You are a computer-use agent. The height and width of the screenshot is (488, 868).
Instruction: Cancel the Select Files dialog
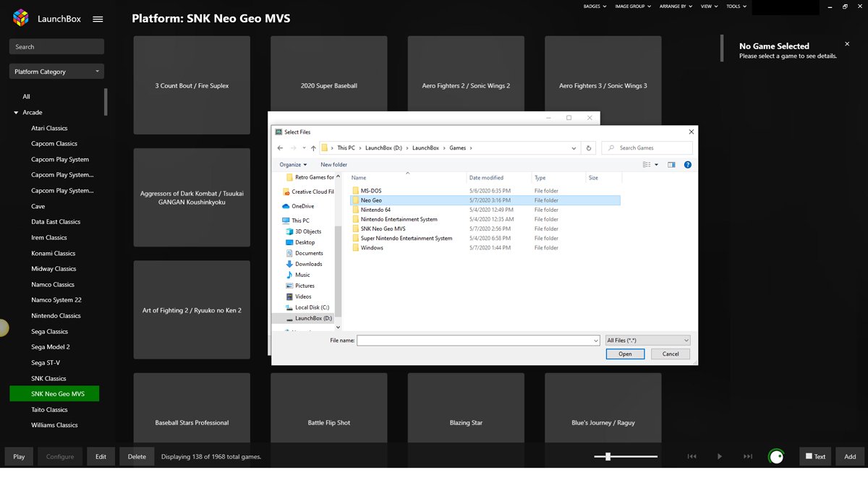(671, 354)
